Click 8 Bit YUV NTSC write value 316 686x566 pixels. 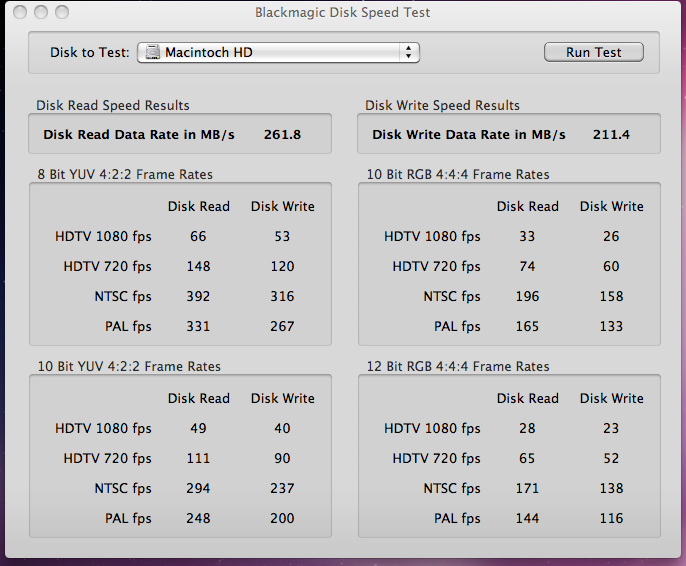[x=282, y=296]
